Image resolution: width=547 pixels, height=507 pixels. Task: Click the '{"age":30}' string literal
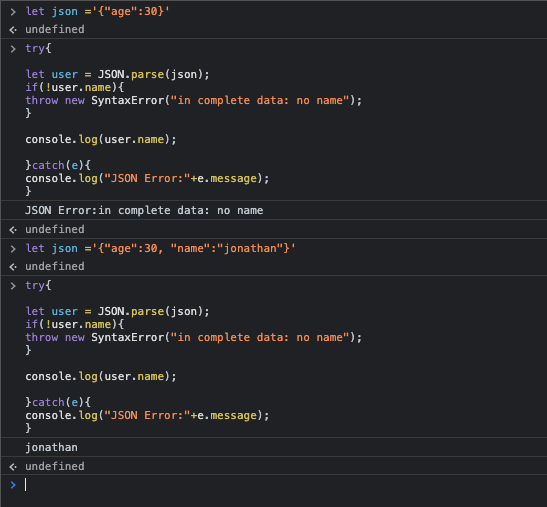131,12
